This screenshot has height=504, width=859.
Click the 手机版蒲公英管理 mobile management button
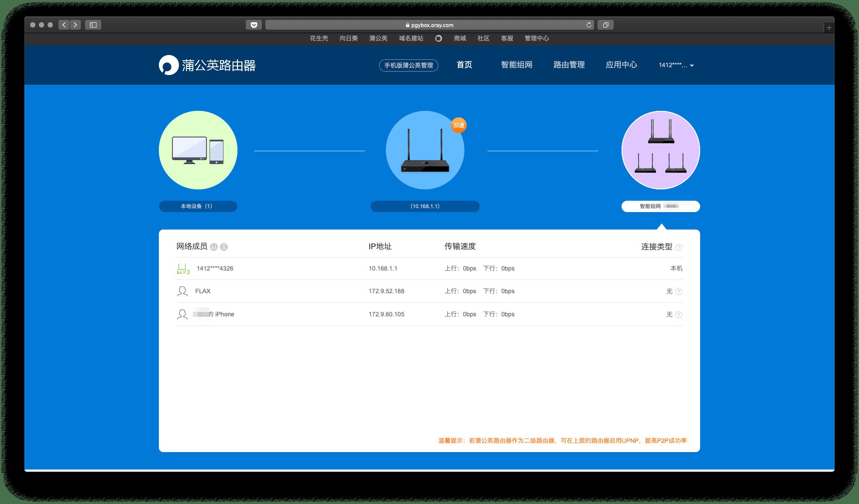[x=409, y=65]
